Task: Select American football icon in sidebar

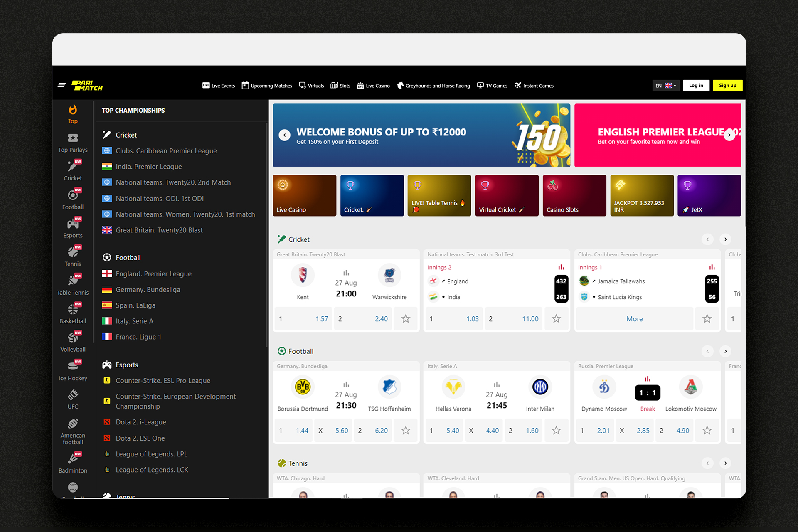Action: [73, 431]
